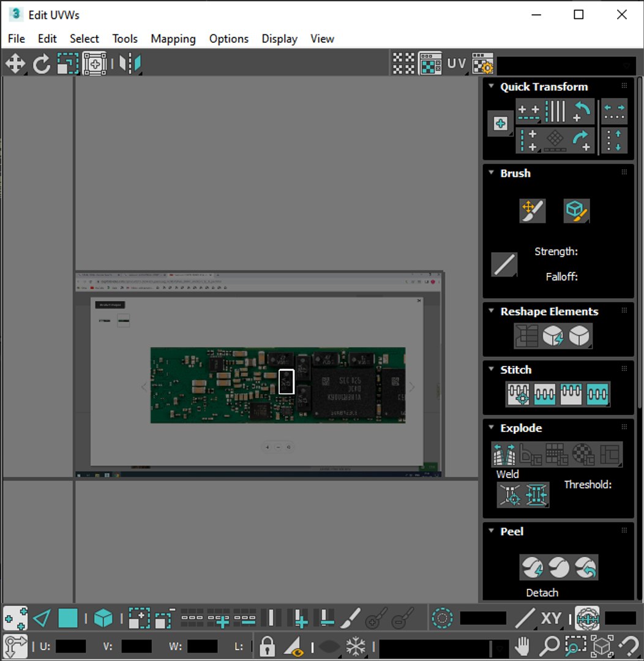This screenshot has width=644, height=661.
Task: Click the Mirror Horizontal tool
Action: 130,64
